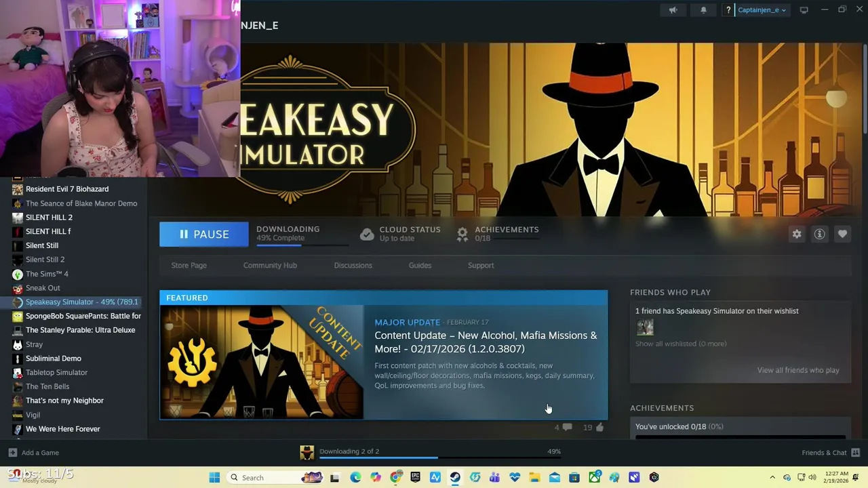The image size is (868, 488).
Task: Read the Content Update news headline
Action: (x=486, y=342)
